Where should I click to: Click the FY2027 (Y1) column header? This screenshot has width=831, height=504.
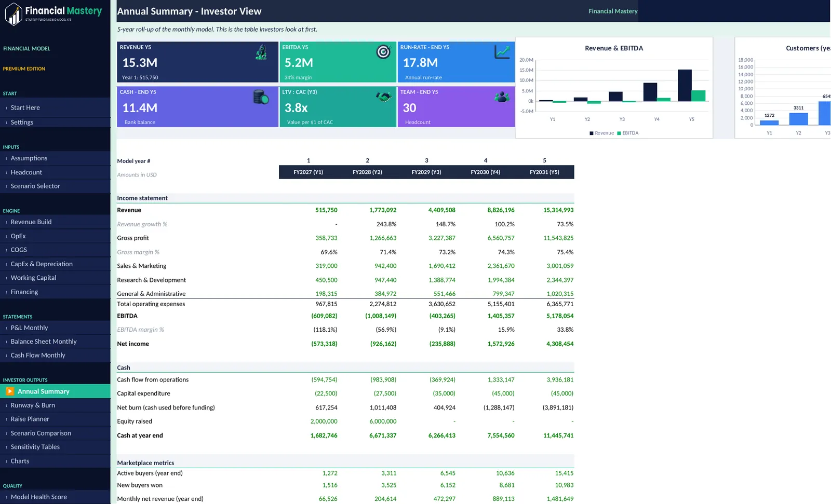[x=309, y=172]
